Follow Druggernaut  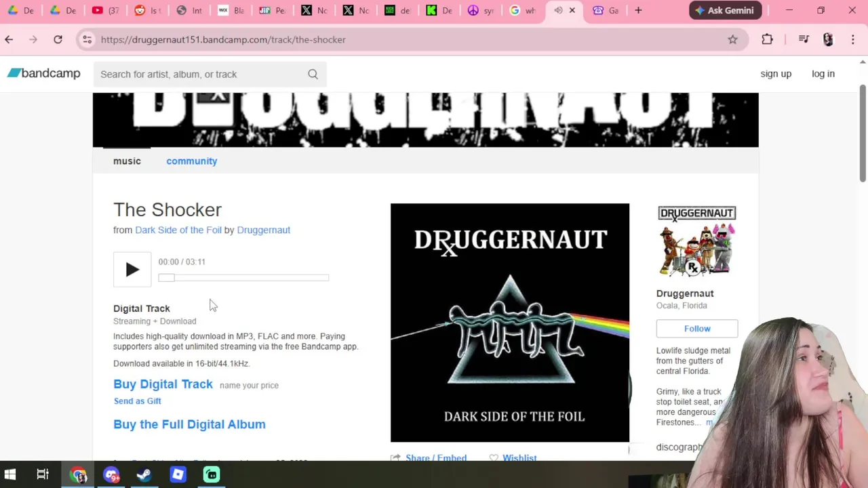tap(697, 329)
